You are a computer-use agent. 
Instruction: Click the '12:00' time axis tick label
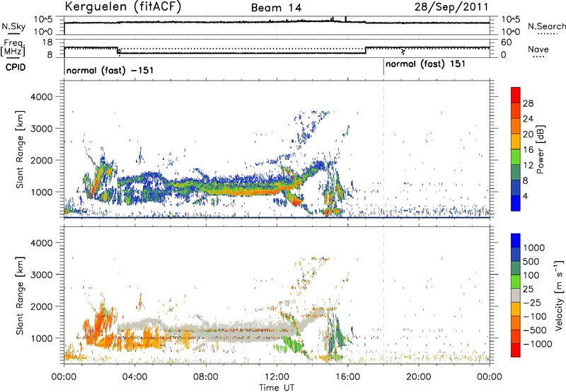[277, 377]
